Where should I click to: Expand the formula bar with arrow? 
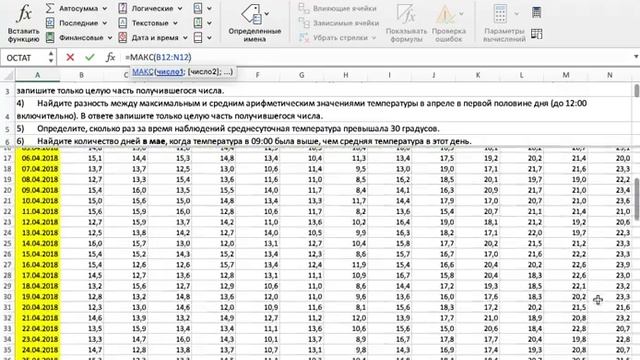pyautogui.click(x=636, y=57)
